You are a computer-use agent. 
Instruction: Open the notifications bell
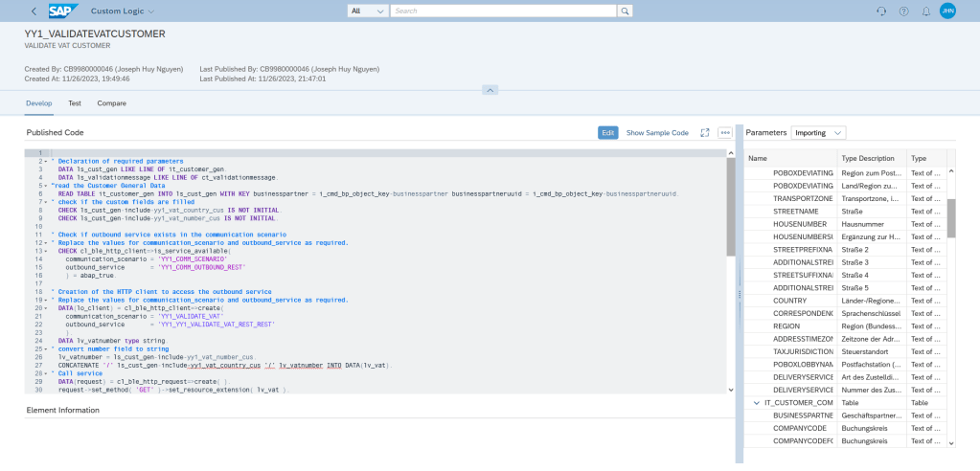click(926, 11)
